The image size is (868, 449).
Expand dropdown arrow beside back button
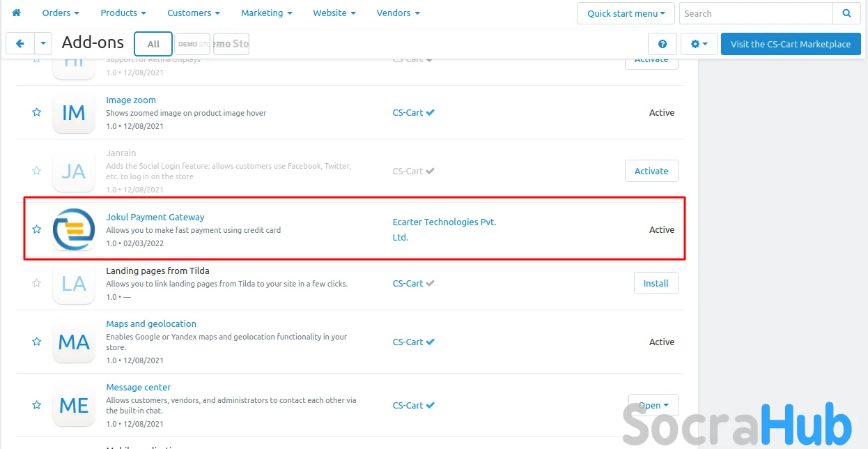click(43, 44)
